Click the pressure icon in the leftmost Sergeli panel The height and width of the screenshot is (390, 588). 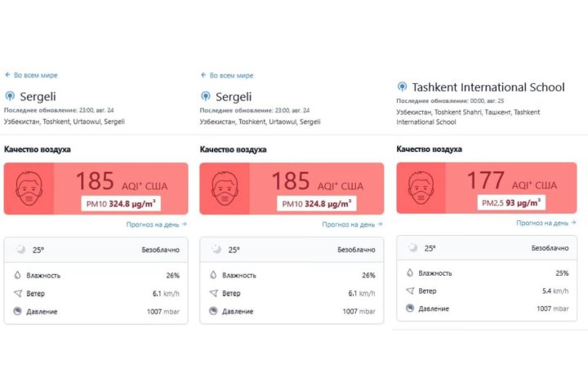19,311
